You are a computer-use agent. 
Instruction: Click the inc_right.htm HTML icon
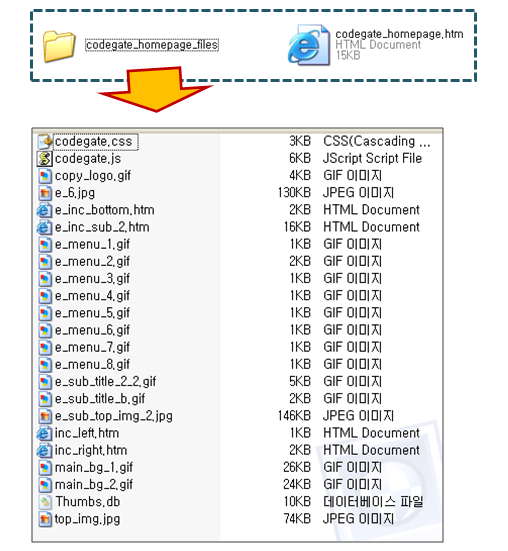click(44, 450)
